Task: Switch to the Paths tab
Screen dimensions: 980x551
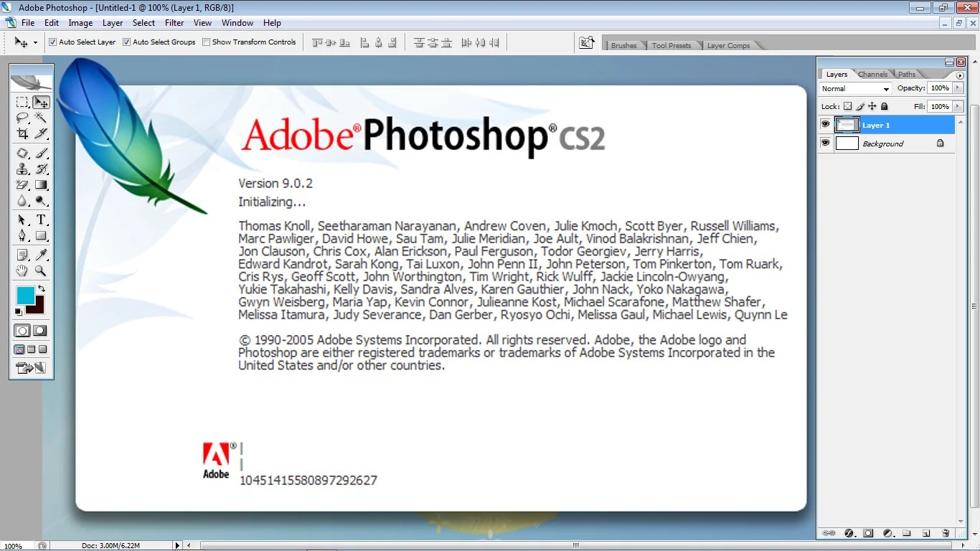Action: click(x=907, y=74)
